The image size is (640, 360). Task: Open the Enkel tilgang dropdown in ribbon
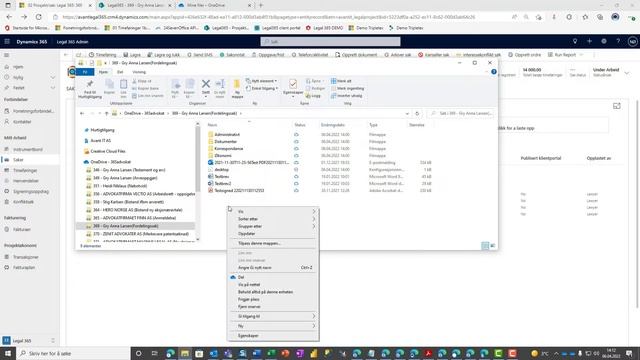(x=262, y=88)
